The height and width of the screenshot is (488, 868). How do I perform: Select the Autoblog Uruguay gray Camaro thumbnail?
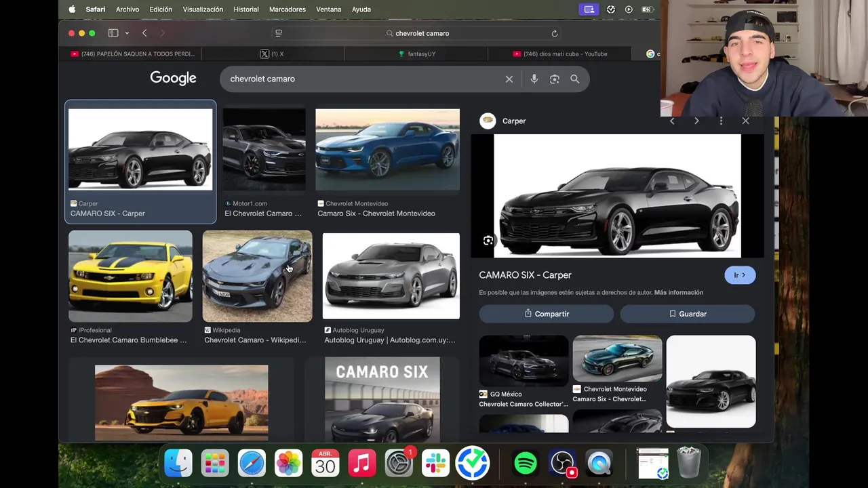[391, 276]
